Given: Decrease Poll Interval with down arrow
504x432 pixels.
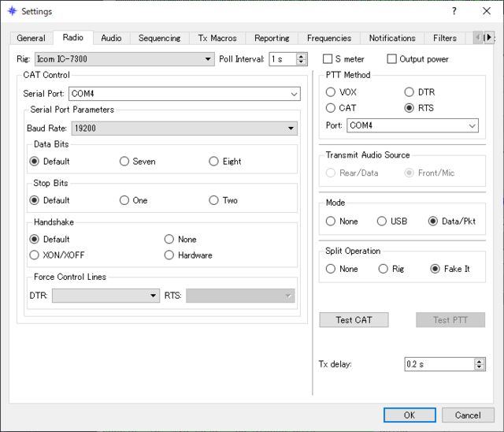Looking at the screenshot, I should pos(301,61).
